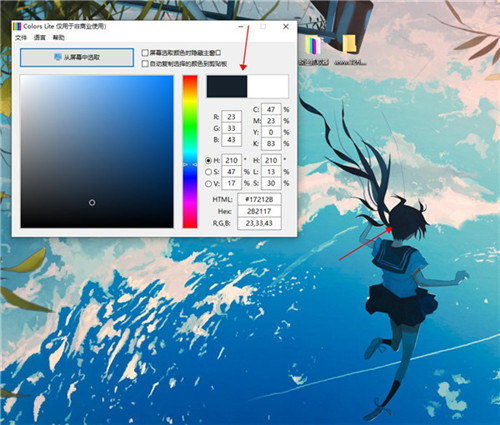The width and height of the screenshot is (500, 425).
Task: Click the pick-from-screen button (从屏幕中选取)
Action: point(77,57)
